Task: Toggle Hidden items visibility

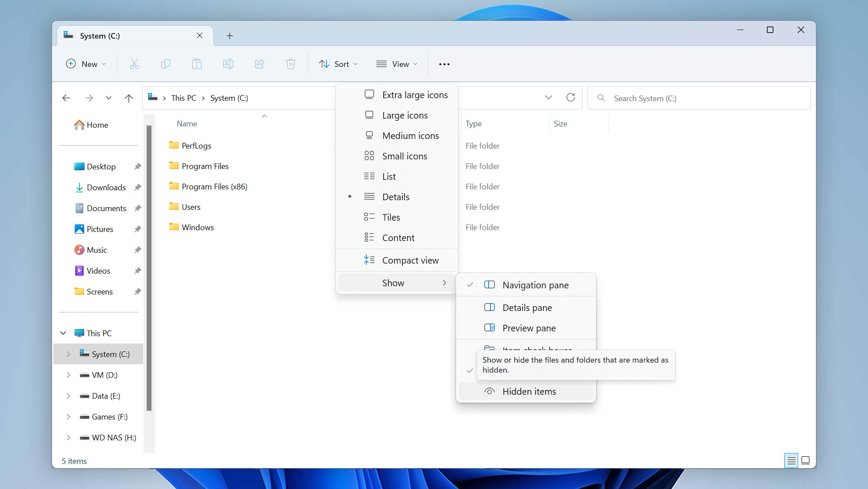Action: point(526,392)
